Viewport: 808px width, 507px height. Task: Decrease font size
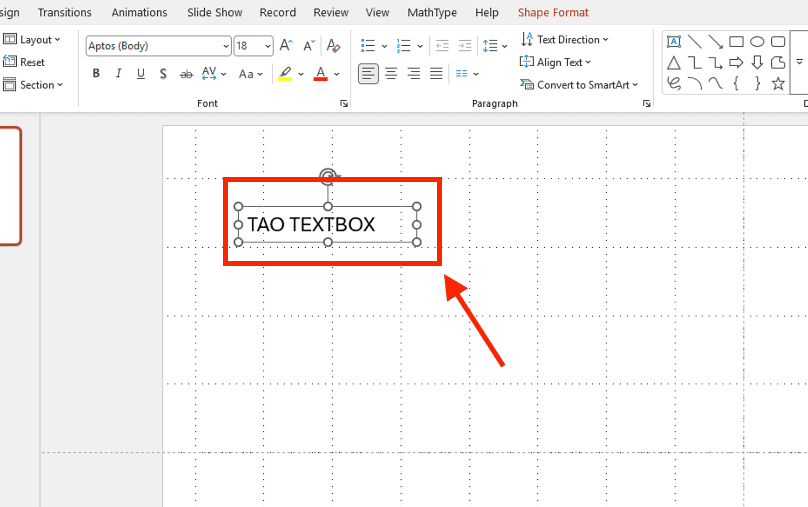pos(308,45)
